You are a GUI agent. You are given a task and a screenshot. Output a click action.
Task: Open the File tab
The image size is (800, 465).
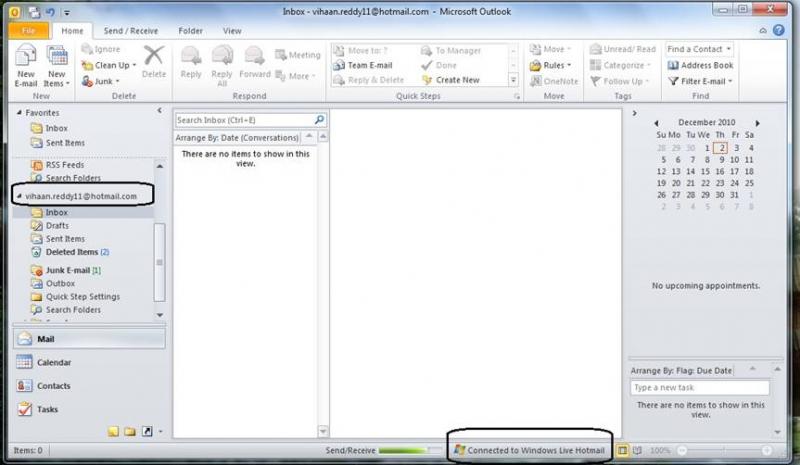(x=29, y=31)
